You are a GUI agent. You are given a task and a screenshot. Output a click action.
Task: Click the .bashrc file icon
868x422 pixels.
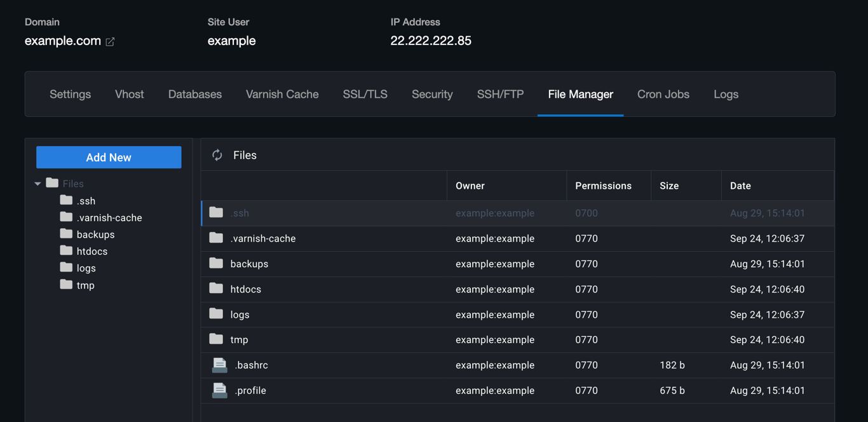(219, 365)
